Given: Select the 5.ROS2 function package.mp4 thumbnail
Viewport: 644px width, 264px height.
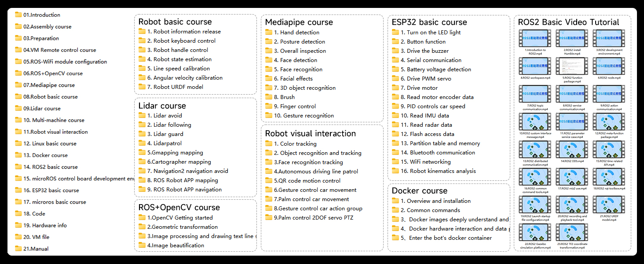Looking at the screenshot, I should [x=572, y=66].
